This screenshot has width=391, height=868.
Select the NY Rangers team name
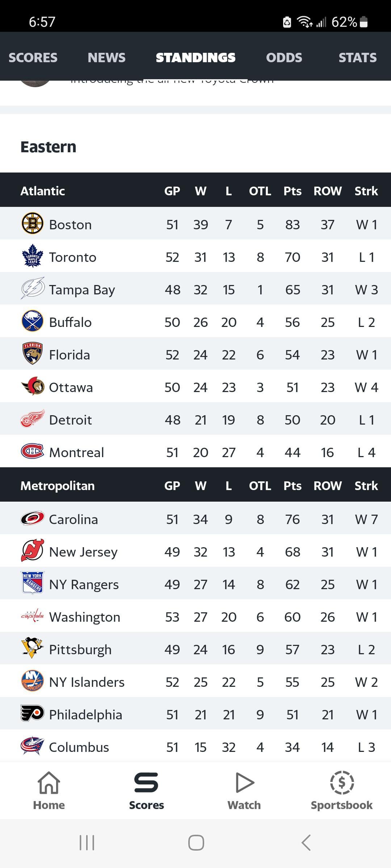coord(84,584)
